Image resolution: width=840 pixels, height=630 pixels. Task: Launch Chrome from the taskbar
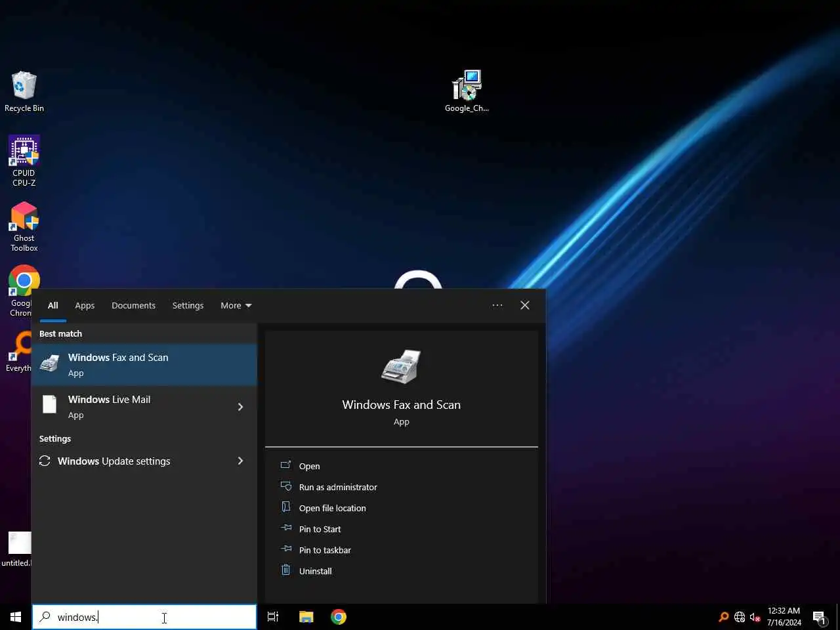339,617
